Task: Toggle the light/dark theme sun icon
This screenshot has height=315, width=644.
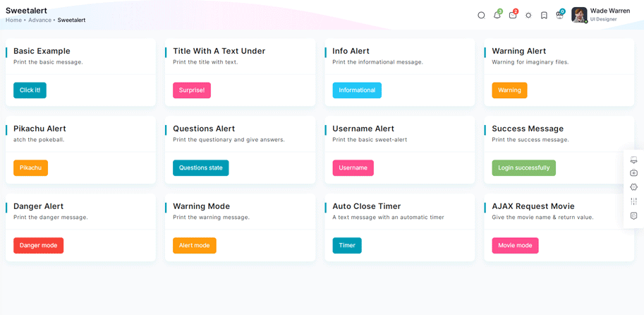Action: pyautogui.click(x=528, y=16)
